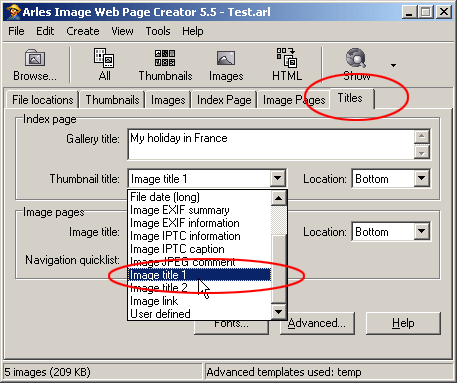This screenshot has width=457, height=383.
Task: Click the Arles app icon in title bar
Action: (x=13, y=12)
